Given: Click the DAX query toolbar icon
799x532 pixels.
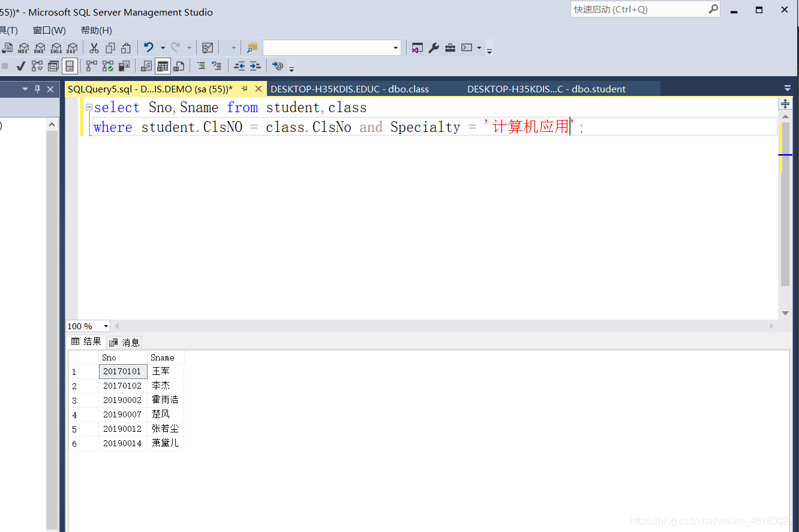Looking at the screenshot, I should 72,48.
